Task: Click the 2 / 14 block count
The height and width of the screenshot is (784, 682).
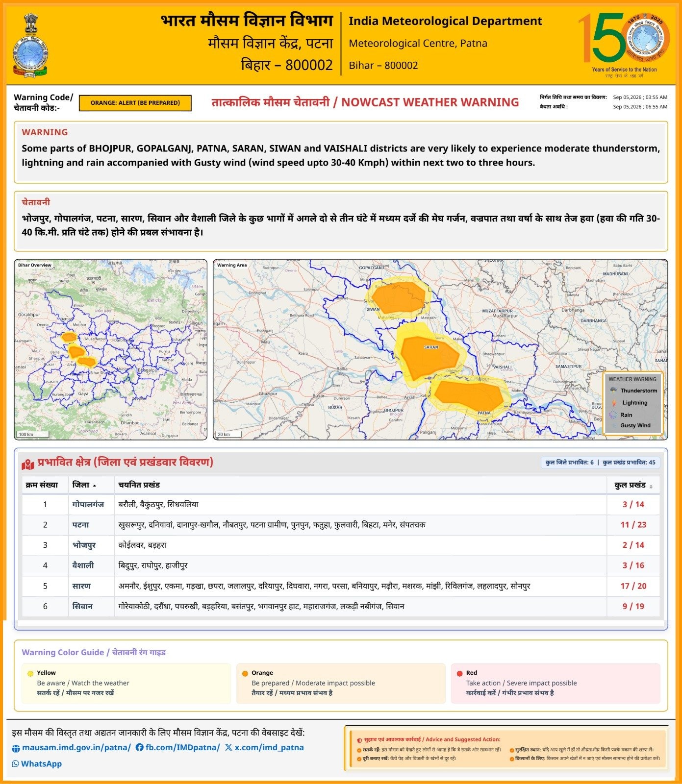Action: [x=633, y=545]
